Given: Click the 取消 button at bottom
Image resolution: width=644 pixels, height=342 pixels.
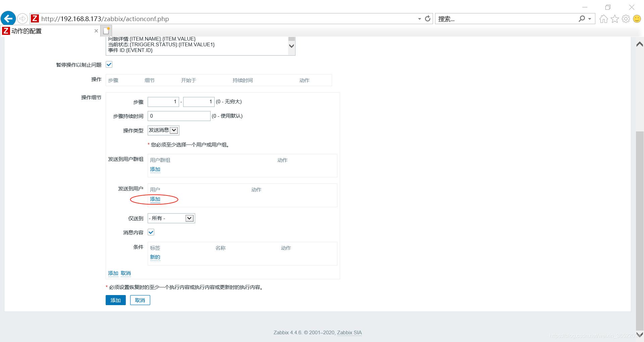Looking at the screenshot, I should click(x=140, y=300).
